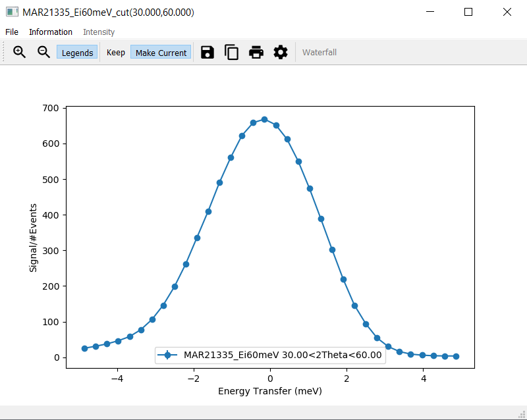Maximize the plot window
This screenshot has width=527, height=420.
[468, 12]
